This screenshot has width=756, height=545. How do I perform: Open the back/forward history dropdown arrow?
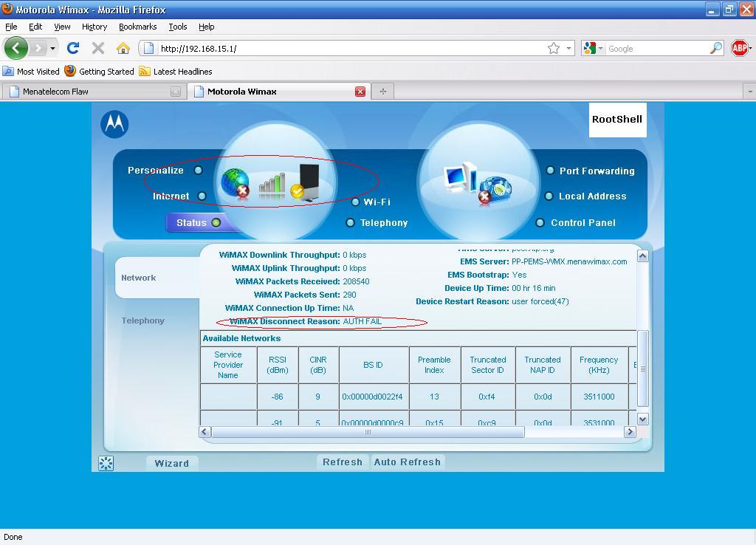tap(52, 48)
